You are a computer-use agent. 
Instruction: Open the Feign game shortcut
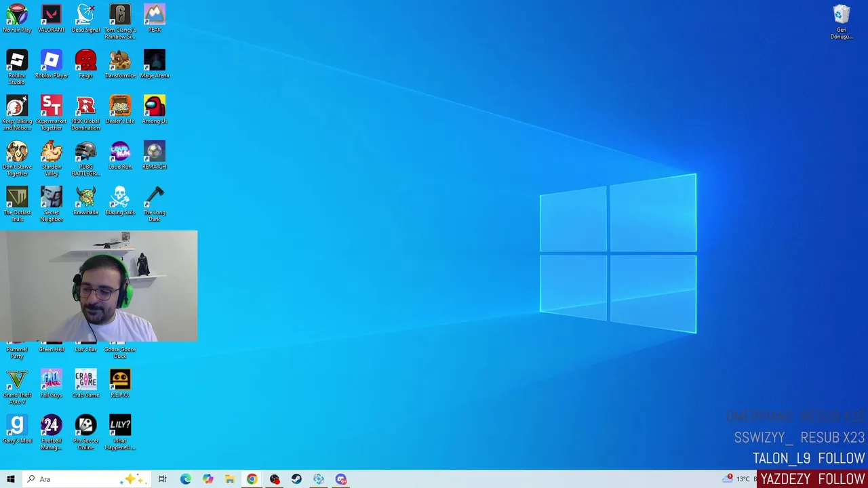pyautogui.click(x=86, y=64)
